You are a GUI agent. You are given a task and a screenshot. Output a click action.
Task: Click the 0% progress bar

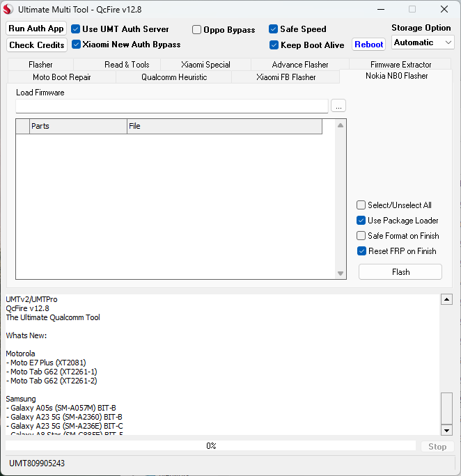point(211,446)
